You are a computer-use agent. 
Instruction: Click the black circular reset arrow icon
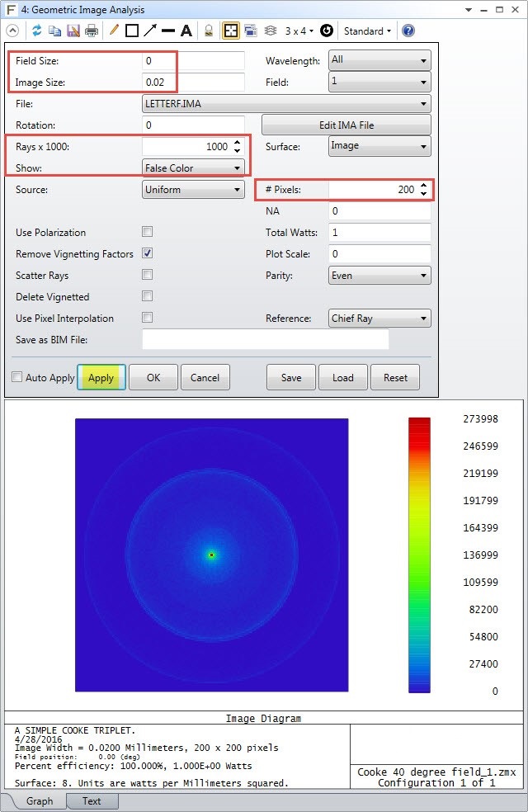(x=327, y=31)
